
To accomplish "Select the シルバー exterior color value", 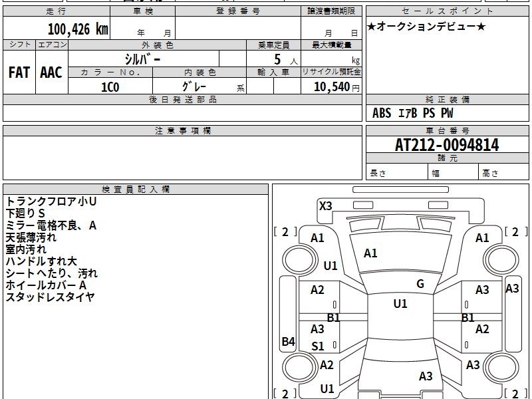I will (143, 59).
